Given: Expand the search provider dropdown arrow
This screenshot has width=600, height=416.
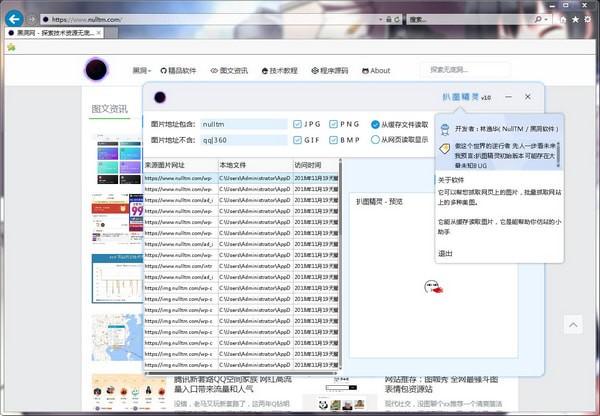Looking at the screenshot, I should [x=546, y=19].
